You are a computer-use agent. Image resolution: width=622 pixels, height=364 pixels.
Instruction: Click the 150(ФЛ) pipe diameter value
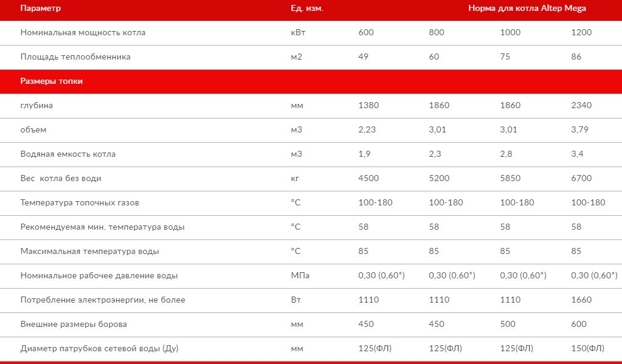pos(587,349)
